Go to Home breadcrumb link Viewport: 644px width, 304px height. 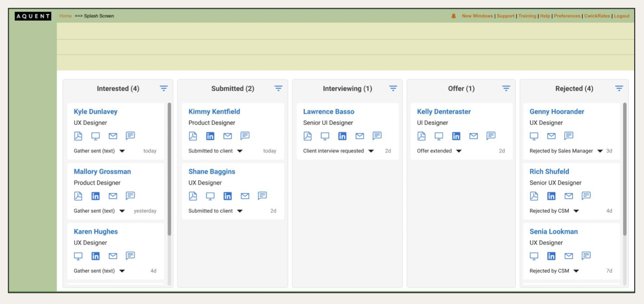pyautogui.click(x=65, y=16)
